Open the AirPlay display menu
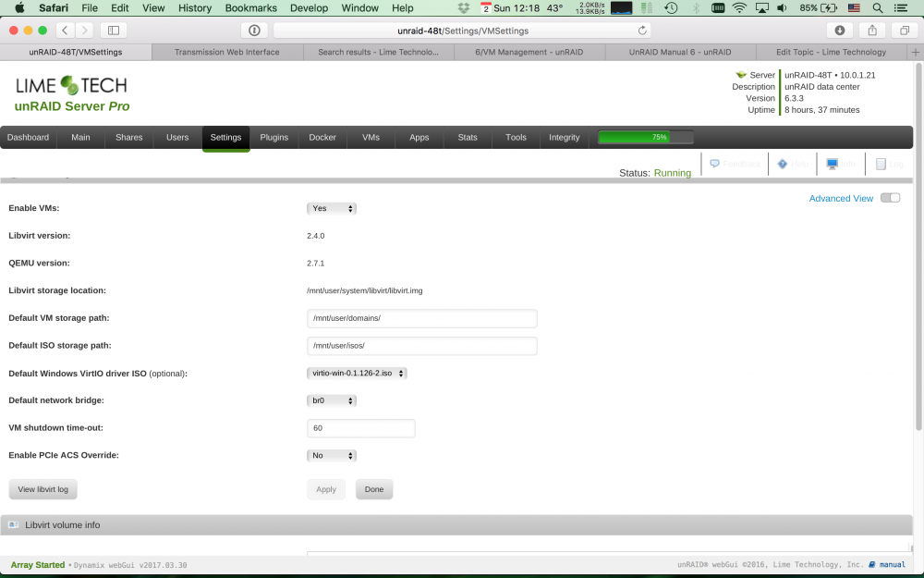 (x=761, y=7)
